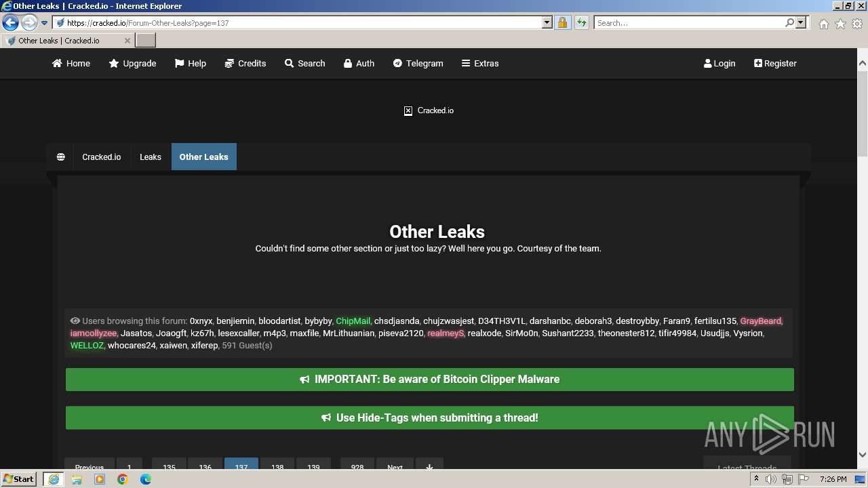Open Internet Explorer from the taskbar
The height and width of the screenshot is (488, 868).
[53, 479]
